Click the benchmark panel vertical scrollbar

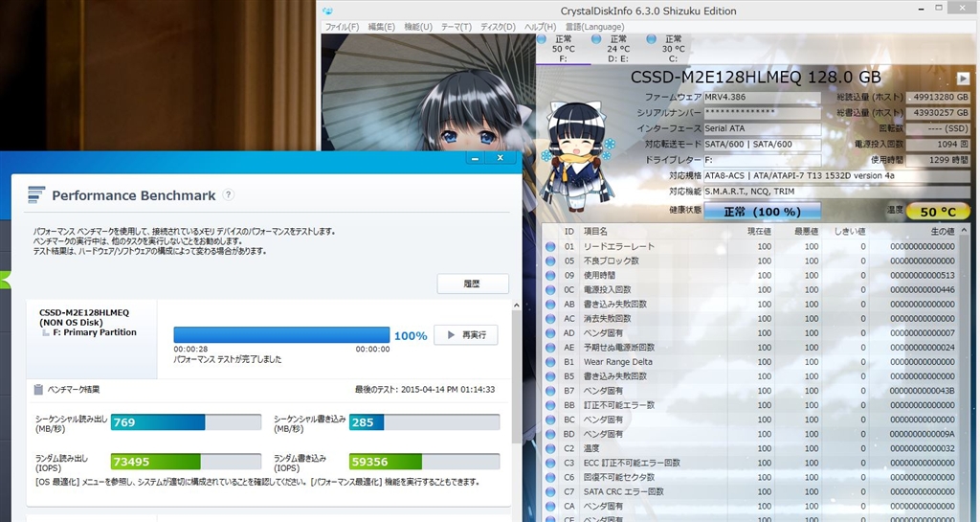coord(516,376)
